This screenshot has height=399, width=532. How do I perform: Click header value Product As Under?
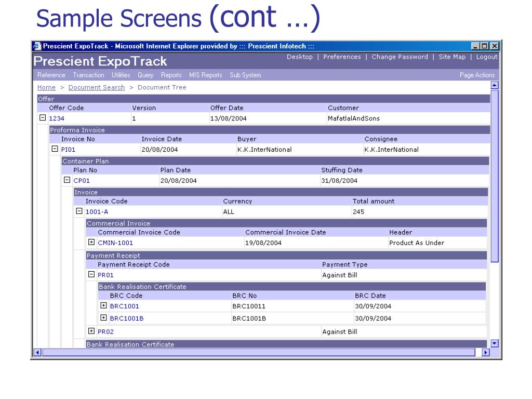(417, 243)
